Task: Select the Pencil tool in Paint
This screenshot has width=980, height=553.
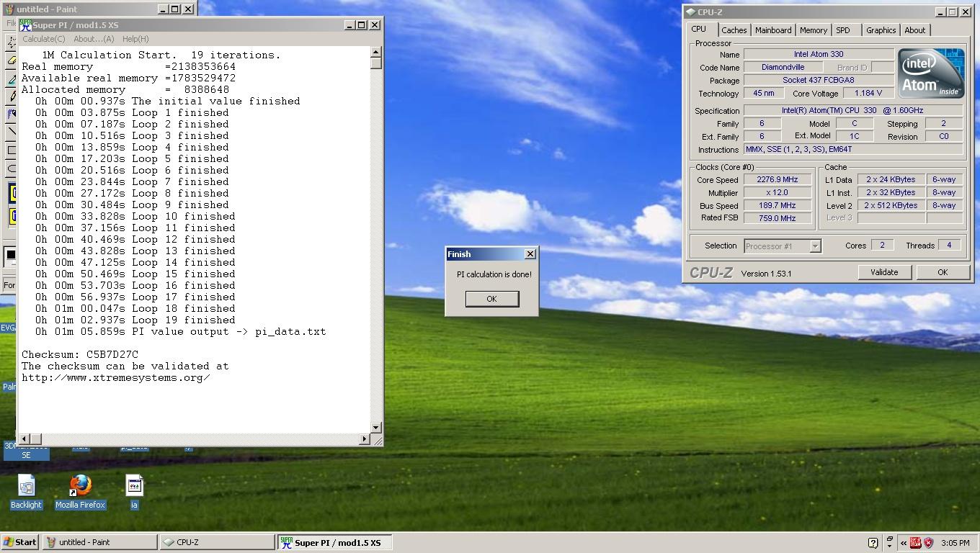Action: (x=12, y=96)
